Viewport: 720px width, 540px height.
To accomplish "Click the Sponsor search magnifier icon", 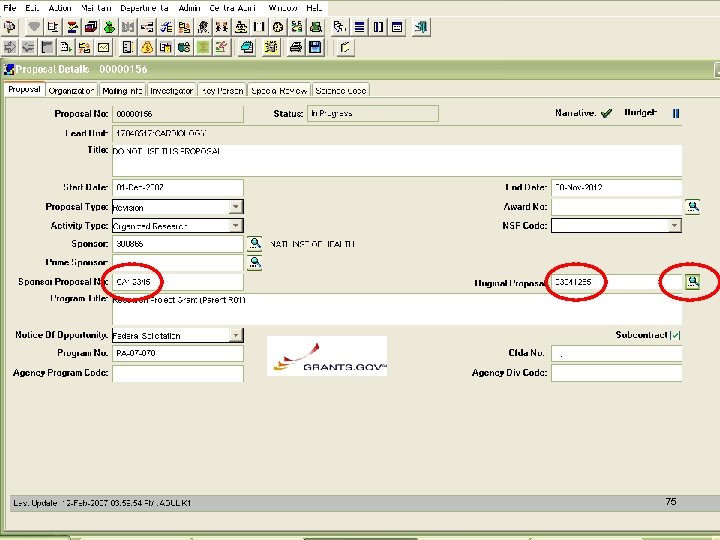I will (255, 243).
